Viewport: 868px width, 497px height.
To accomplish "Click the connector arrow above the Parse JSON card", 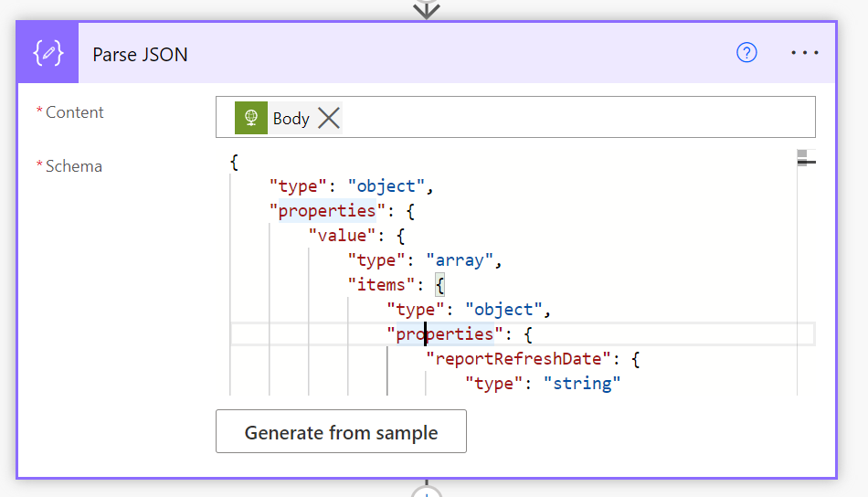I will click(x=427, y=9).
